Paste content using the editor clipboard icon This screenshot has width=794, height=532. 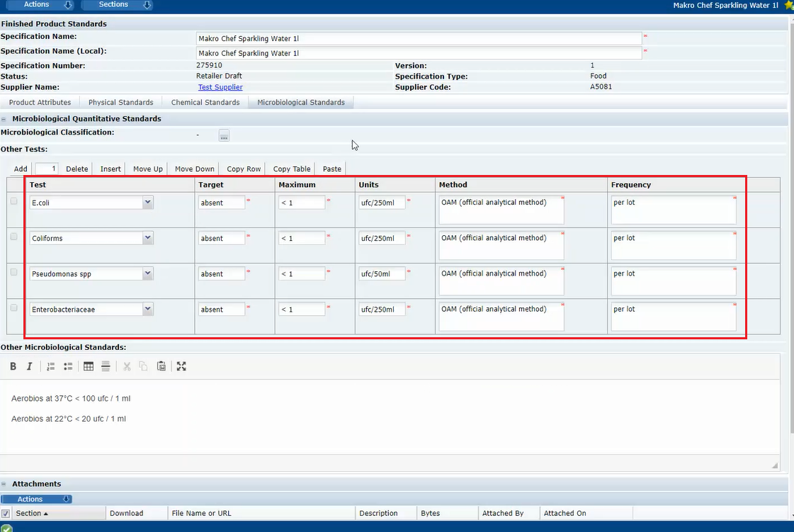161,366
